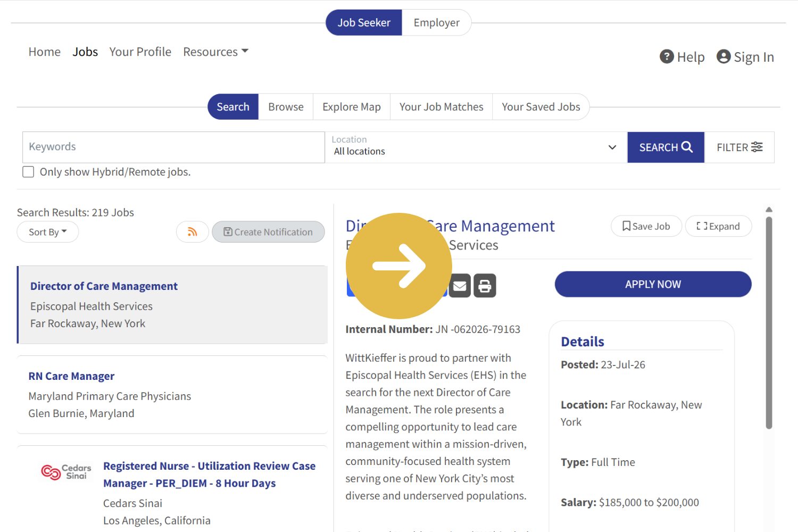Click into the Keywords search field
Viewport: 798px width, 532px height.
point(173,147)
